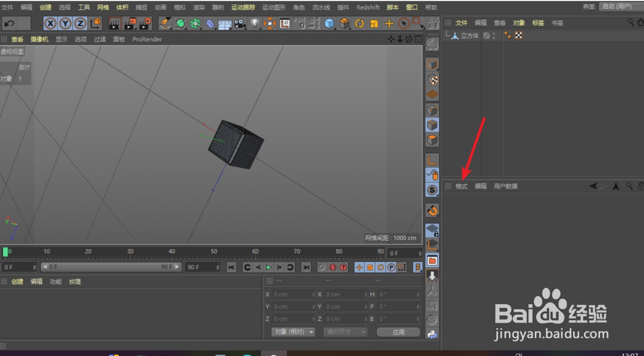Open material manager 纹理 menu
The image size is (644, 356).
click(75, 282)
